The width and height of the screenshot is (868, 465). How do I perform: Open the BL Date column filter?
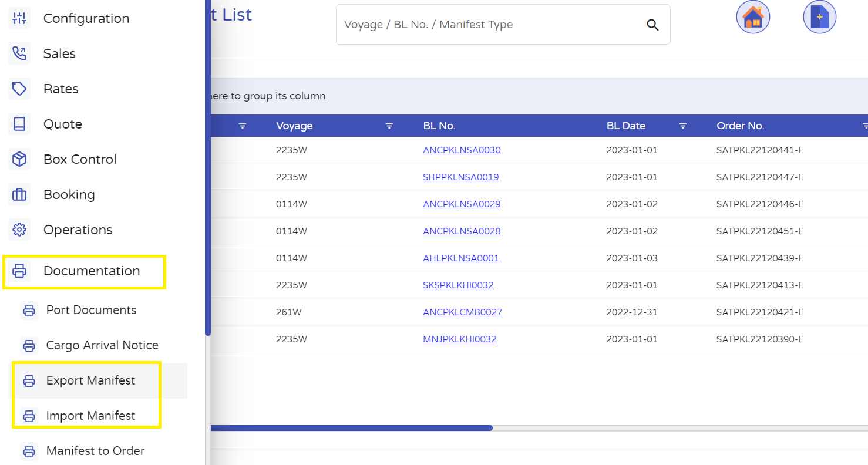click(683, 126)
